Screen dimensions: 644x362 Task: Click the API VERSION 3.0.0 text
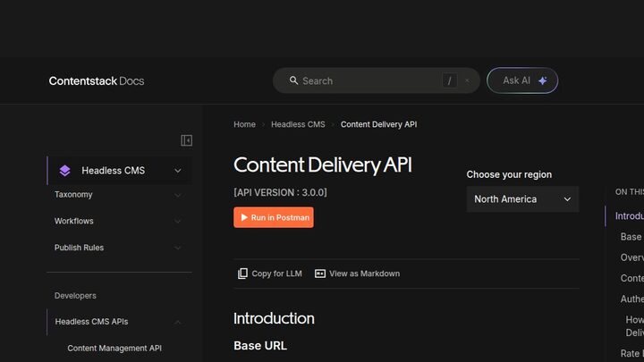pyautogui.click(x=280, y=192)
